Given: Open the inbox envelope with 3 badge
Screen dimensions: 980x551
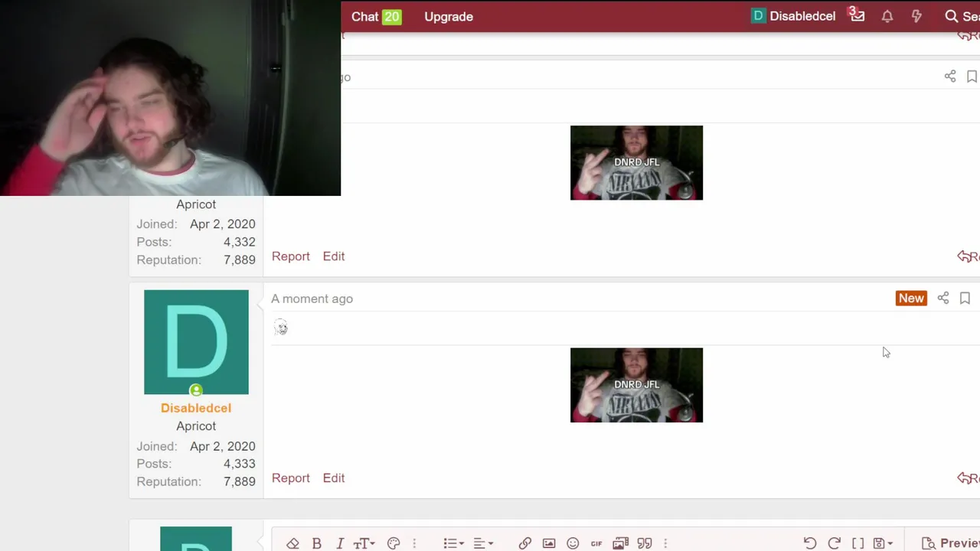Looking at the screenshot, I should (x=857, y=15).
